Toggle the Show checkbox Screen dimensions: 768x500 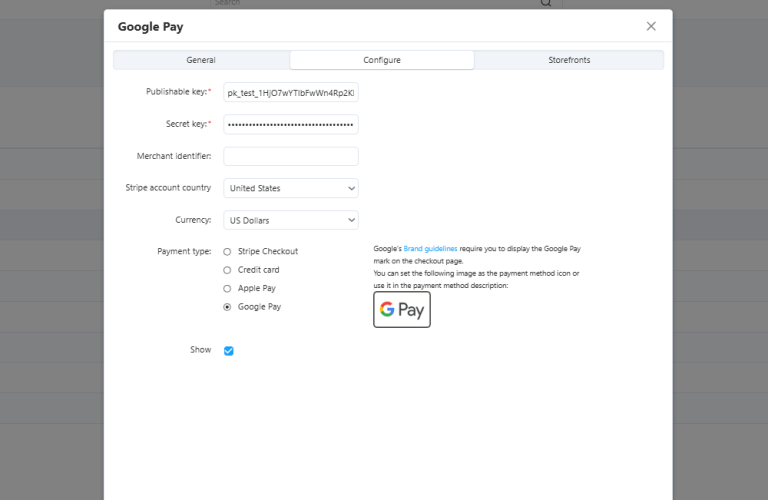point(229,351)
